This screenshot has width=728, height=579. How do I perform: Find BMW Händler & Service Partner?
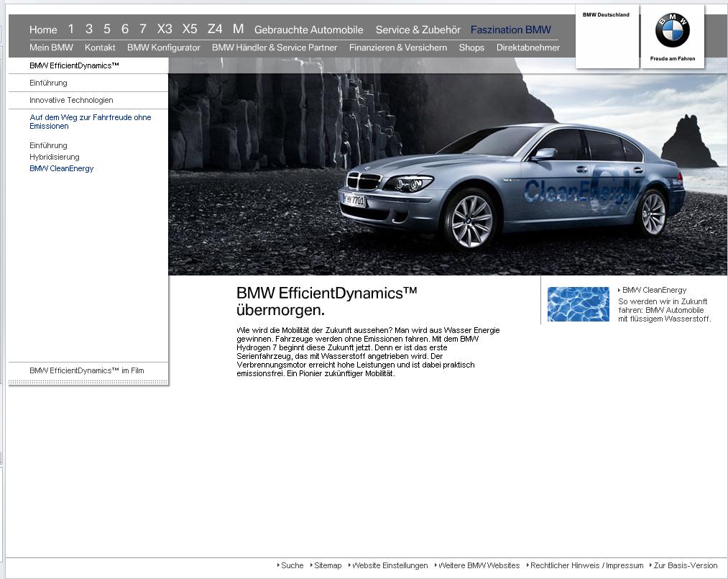click(x=275, y=47)
